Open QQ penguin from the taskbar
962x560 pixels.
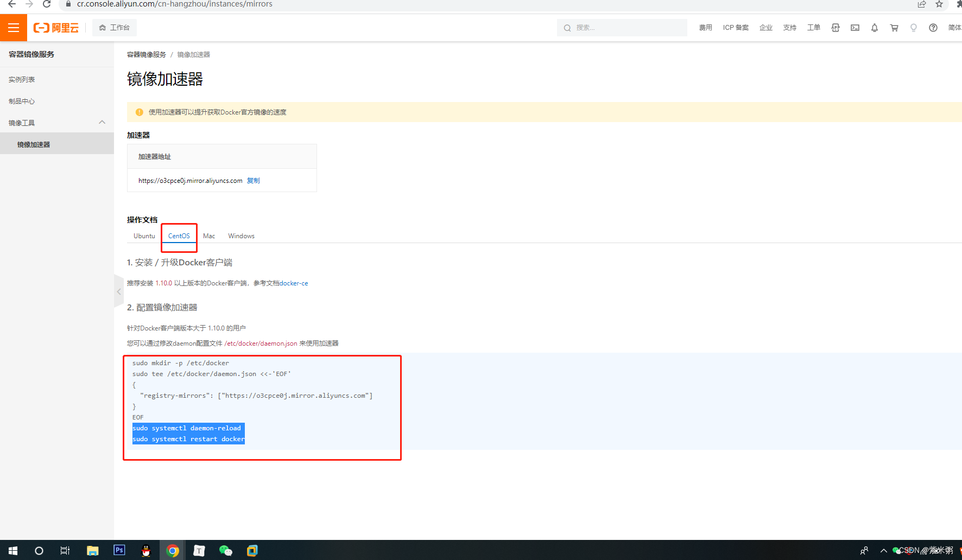[146, 551]
